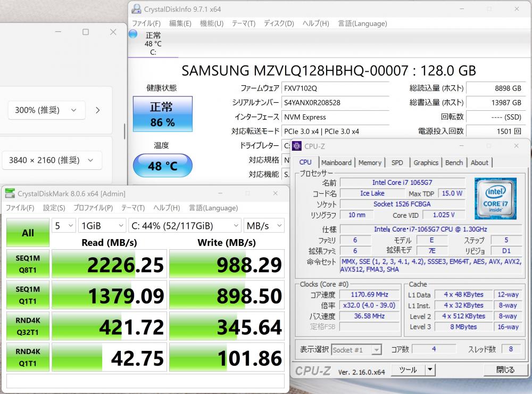This screenshot has height=394, width=532.
Task: Open the 3840 × 2160 resolution dropdown
Action: pyautogui.click(x=51, y=160)
